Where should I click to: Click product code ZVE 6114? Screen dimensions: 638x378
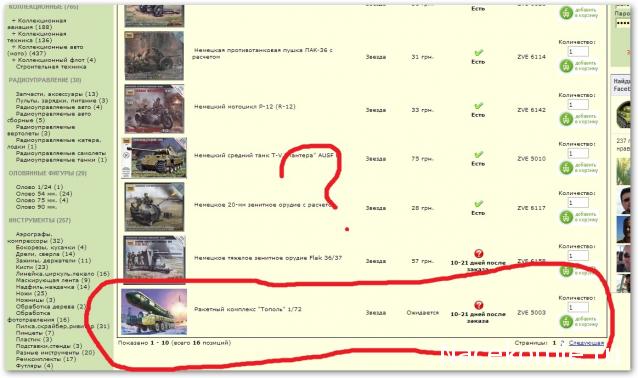(531, 57)
